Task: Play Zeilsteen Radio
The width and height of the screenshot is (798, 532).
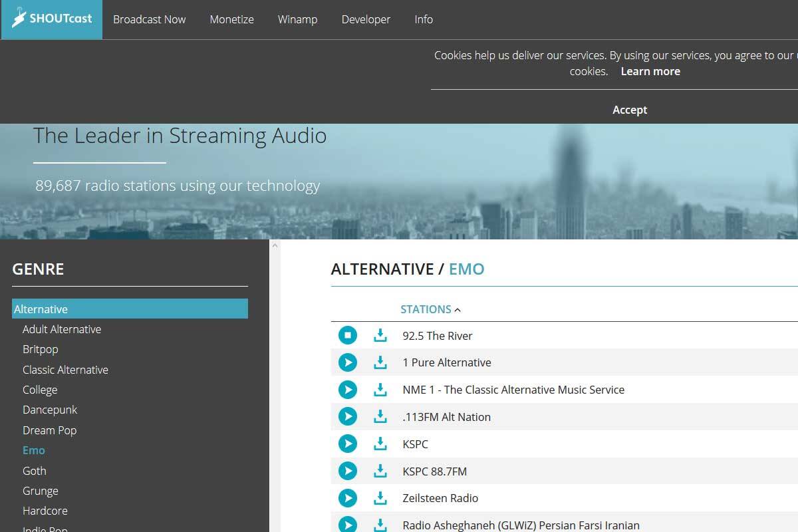Action: pyautogui.click(x=348, y=497)
